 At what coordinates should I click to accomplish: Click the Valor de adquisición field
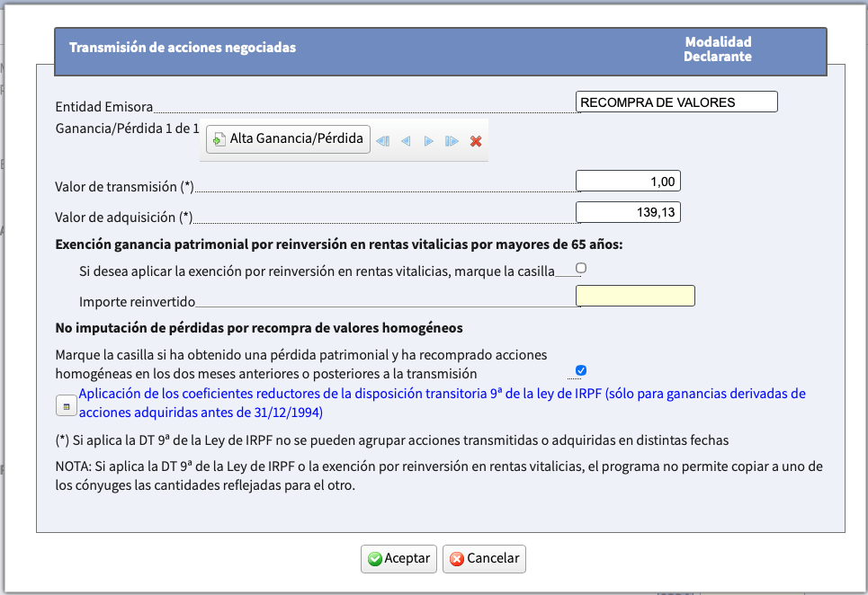point(628,212)
